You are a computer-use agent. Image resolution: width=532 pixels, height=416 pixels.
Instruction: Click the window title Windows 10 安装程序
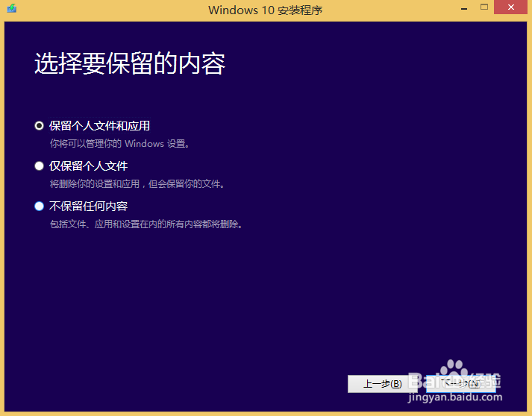click(x=266, y=10)
